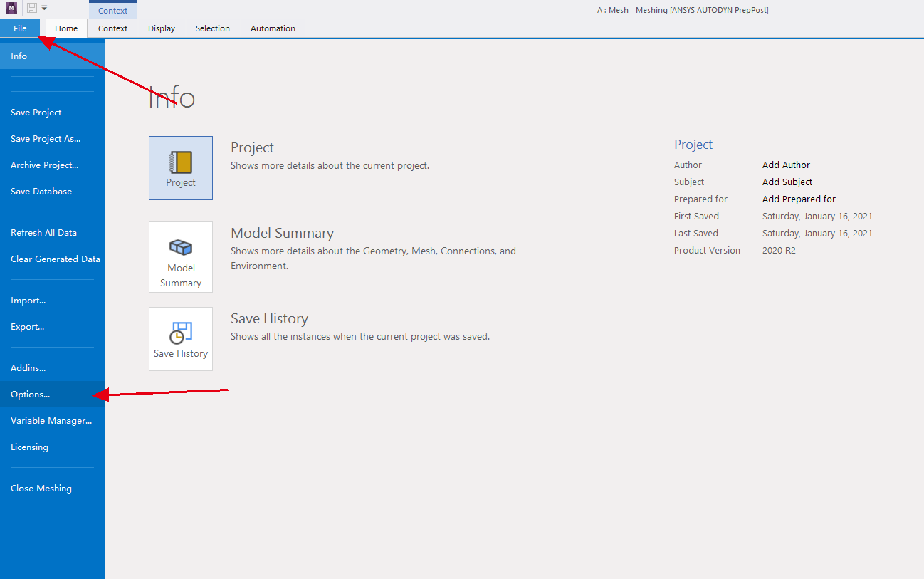Click the Meshing application icon
Image resolution: width=924 pixels, height=579 pixels.
10,7
